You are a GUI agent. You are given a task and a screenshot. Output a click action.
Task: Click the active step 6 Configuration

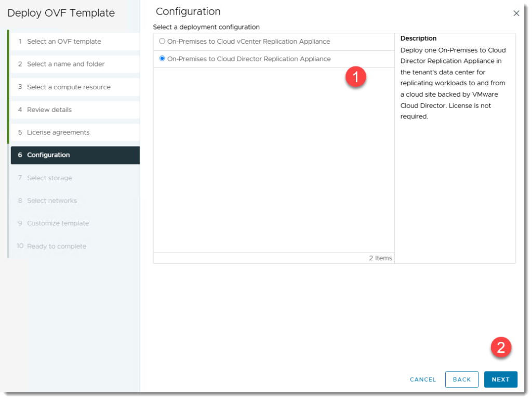48,155
